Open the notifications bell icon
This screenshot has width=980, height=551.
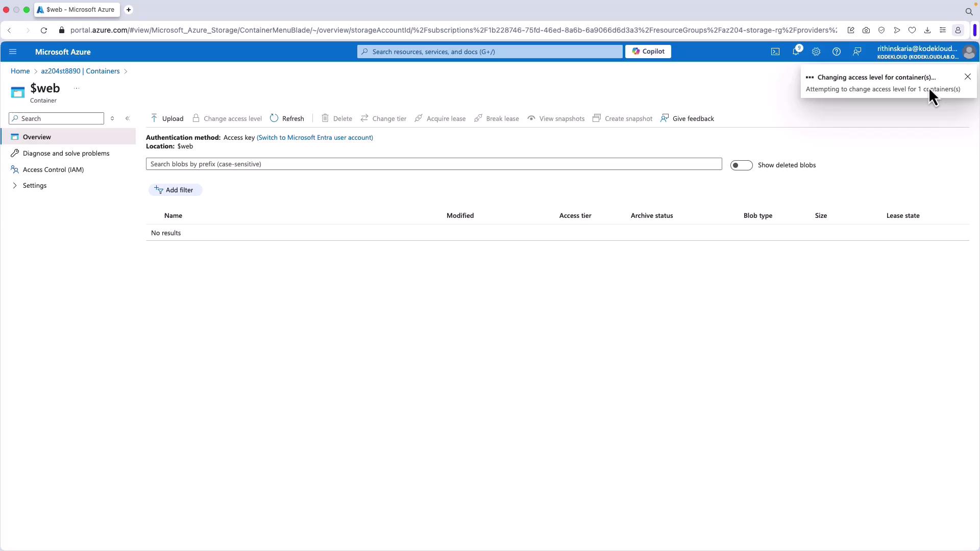[795, 52]
